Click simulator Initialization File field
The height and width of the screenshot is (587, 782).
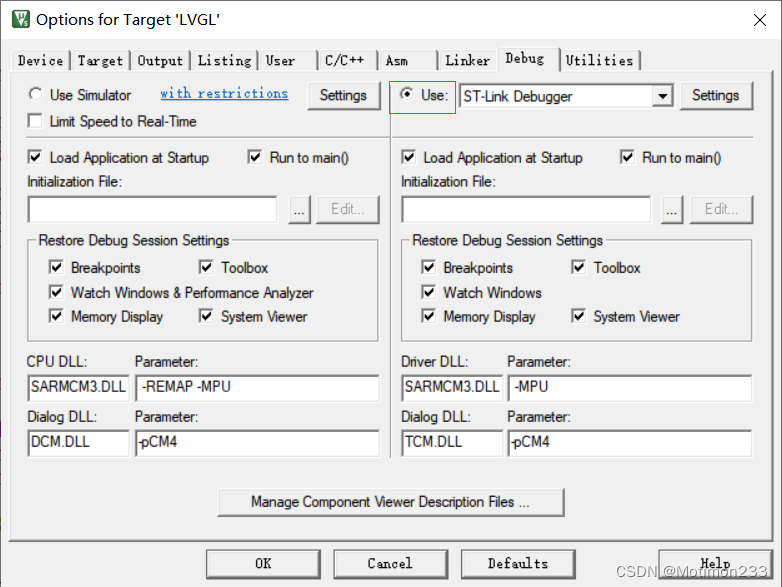pos(153,209)
